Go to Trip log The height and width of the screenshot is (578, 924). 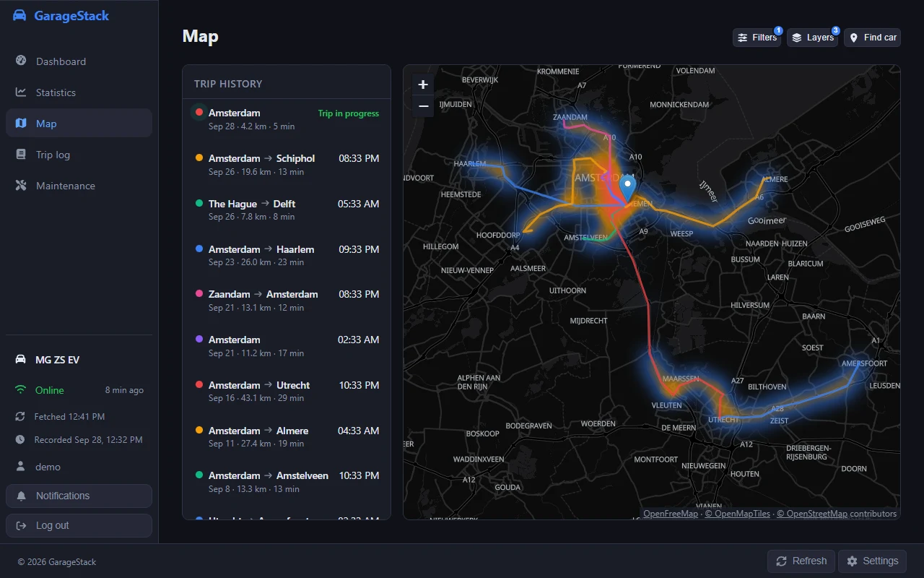tap(79, 155)
